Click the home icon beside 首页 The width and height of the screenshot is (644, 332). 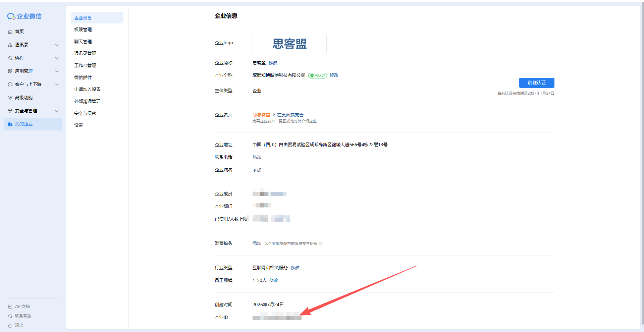tap(10, 32)
